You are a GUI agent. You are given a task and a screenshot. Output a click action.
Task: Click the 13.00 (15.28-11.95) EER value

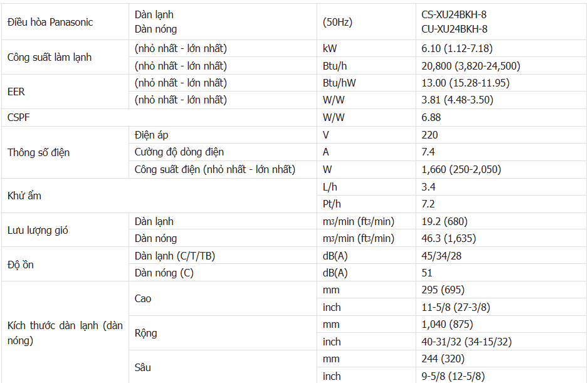tap(466, 83)
